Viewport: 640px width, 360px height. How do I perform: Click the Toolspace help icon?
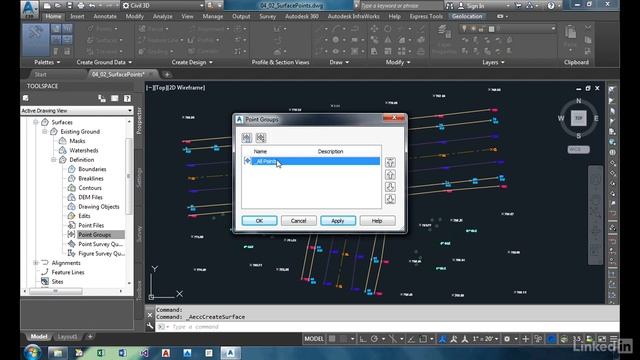127,98
